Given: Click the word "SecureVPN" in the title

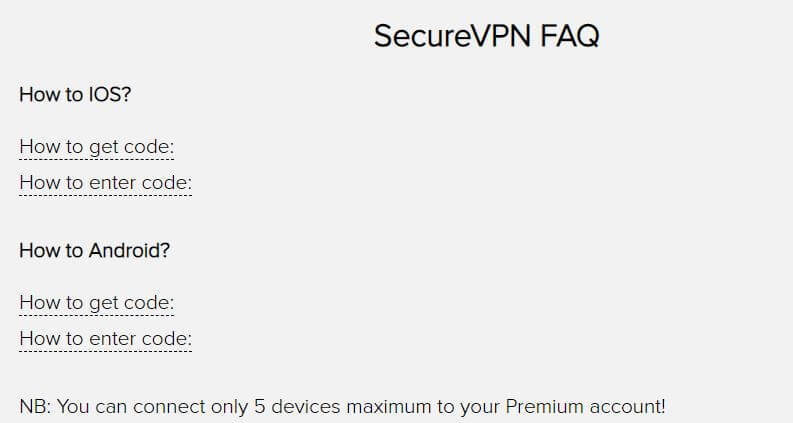Looking at the screenshot, I should [453, 36].
